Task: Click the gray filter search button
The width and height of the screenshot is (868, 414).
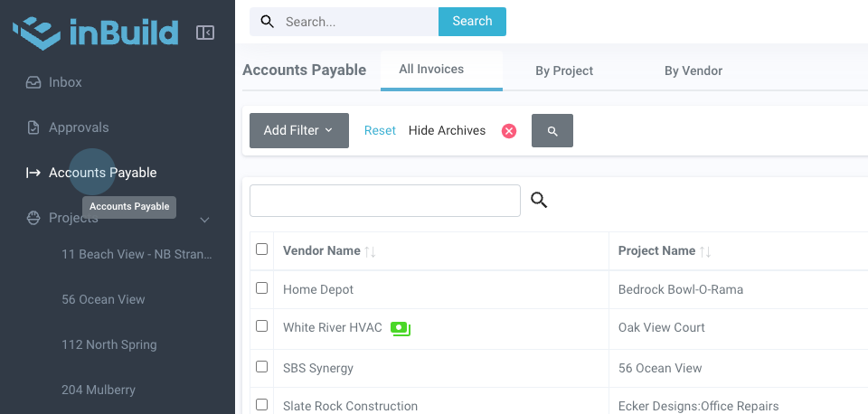Action: [552, 131]
